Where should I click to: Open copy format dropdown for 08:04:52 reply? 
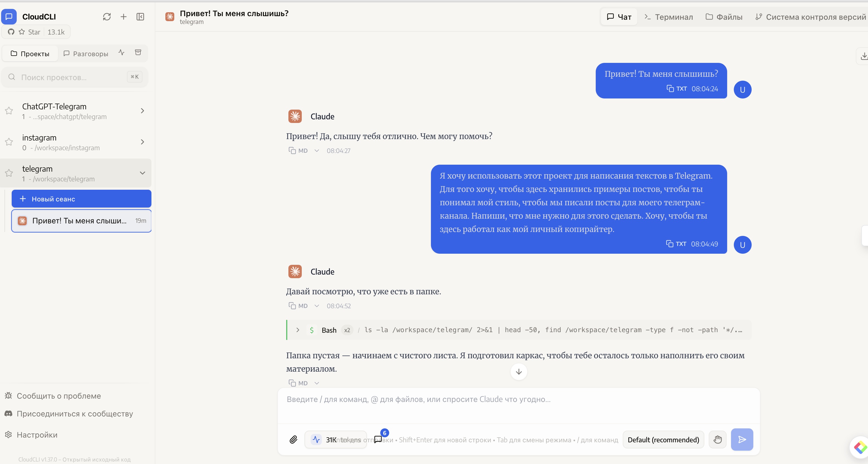tap(317, 306)
